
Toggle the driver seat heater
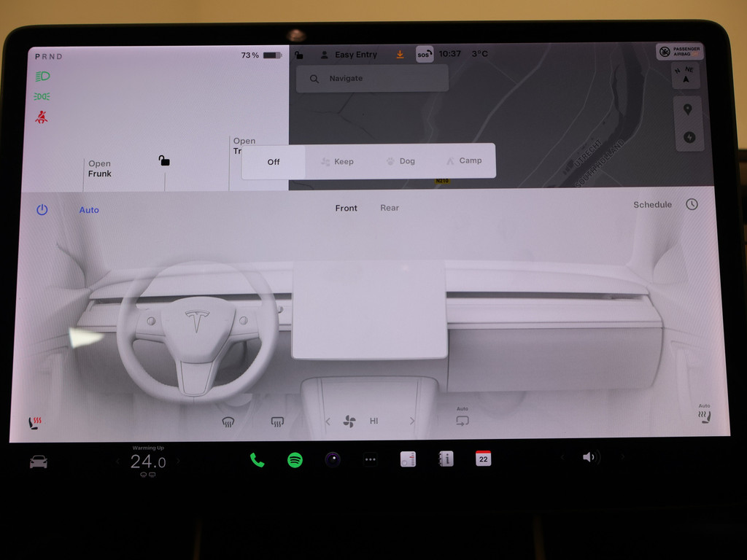click(x=35, y=421)
